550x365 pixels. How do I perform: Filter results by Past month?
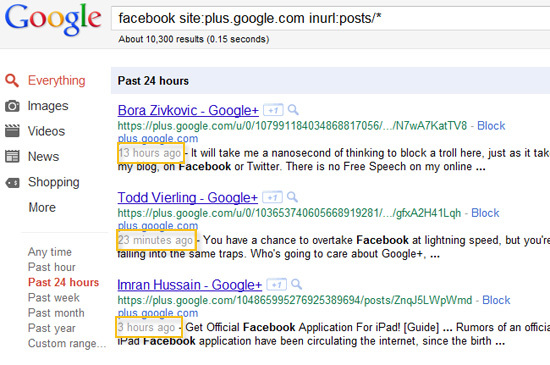click(x=56, y=313)
